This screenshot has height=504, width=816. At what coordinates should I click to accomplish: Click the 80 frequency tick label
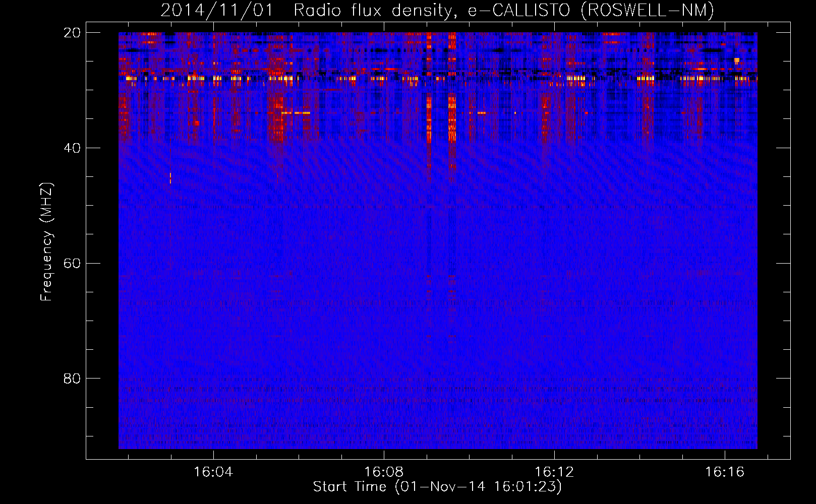pos(72,379)
